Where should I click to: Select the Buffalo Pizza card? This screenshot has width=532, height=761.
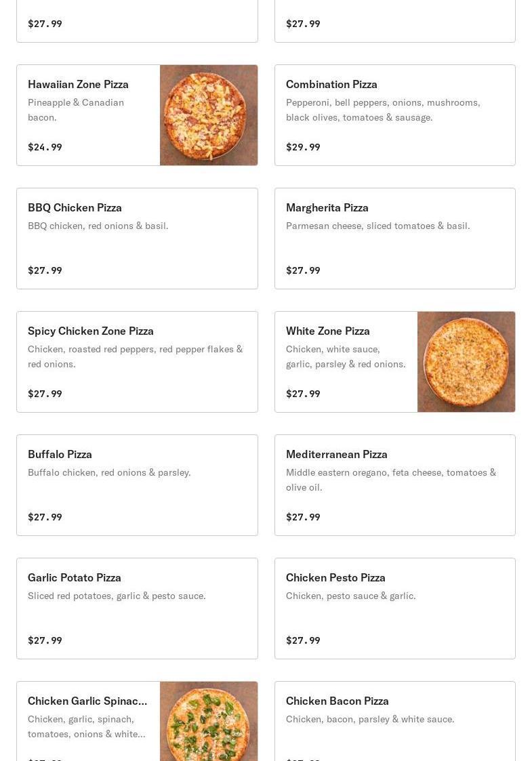137,485
